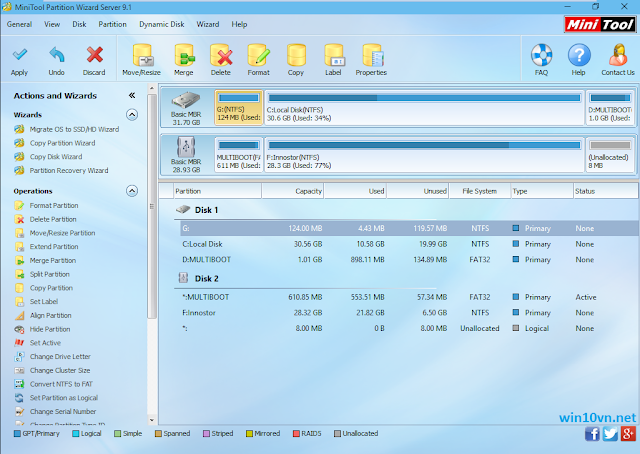
Task: Click Set Partition as Logical operation
Action: [64, 398]
